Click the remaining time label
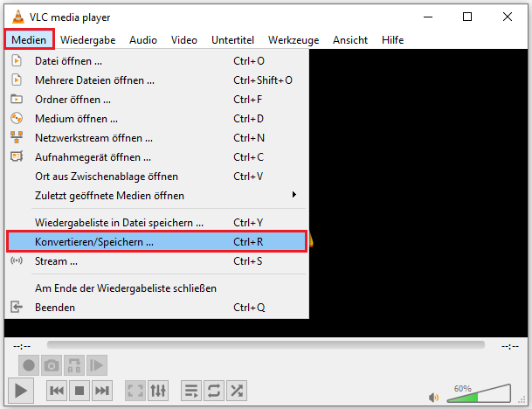This screenshot has width=532, height=409. pyautogui.click(x=510, y=346)
